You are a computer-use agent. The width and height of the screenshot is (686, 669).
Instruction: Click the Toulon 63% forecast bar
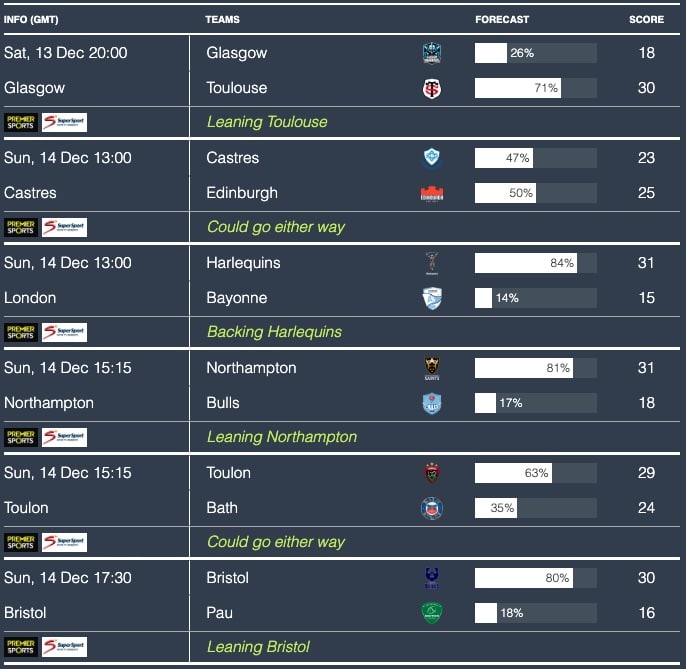(x=535, y=473)
